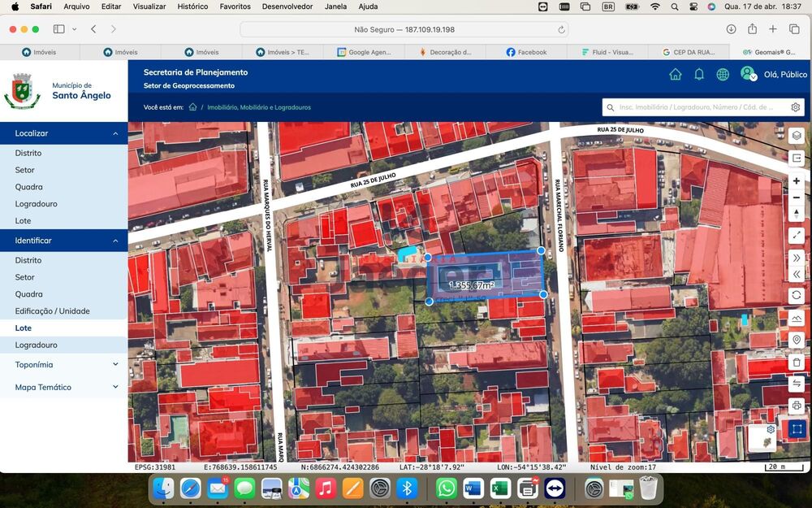
Task: Expand the Toponímia section
Action: point(115,365)
